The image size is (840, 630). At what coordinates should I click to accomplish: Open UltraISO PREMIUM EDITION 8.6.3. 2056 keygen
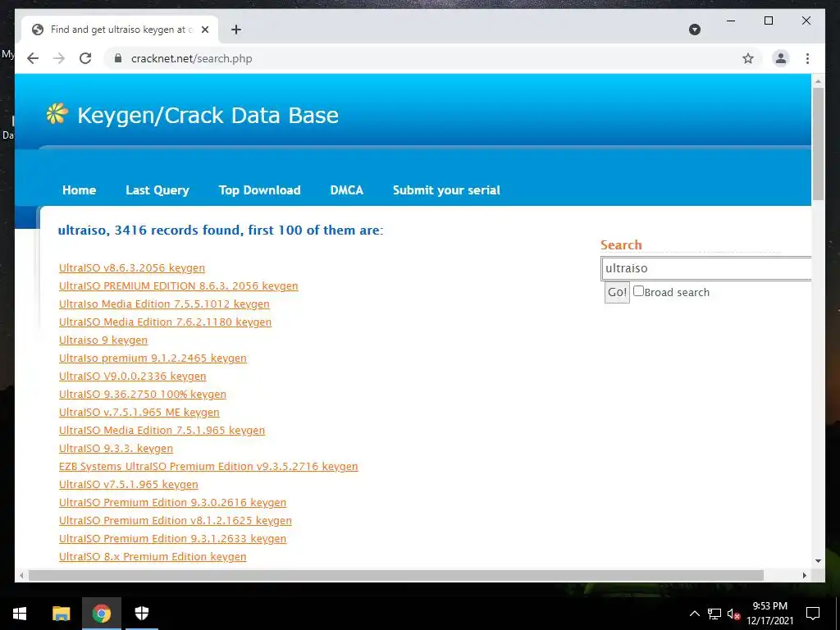[178, 286]
